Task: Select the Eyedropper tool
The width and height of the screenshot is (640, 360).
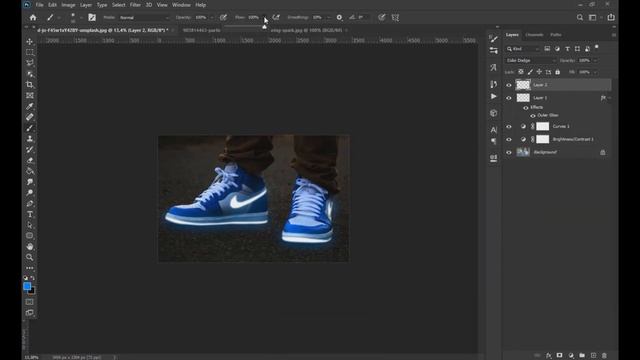Action: pyautogui.click(x=30, y=106)
